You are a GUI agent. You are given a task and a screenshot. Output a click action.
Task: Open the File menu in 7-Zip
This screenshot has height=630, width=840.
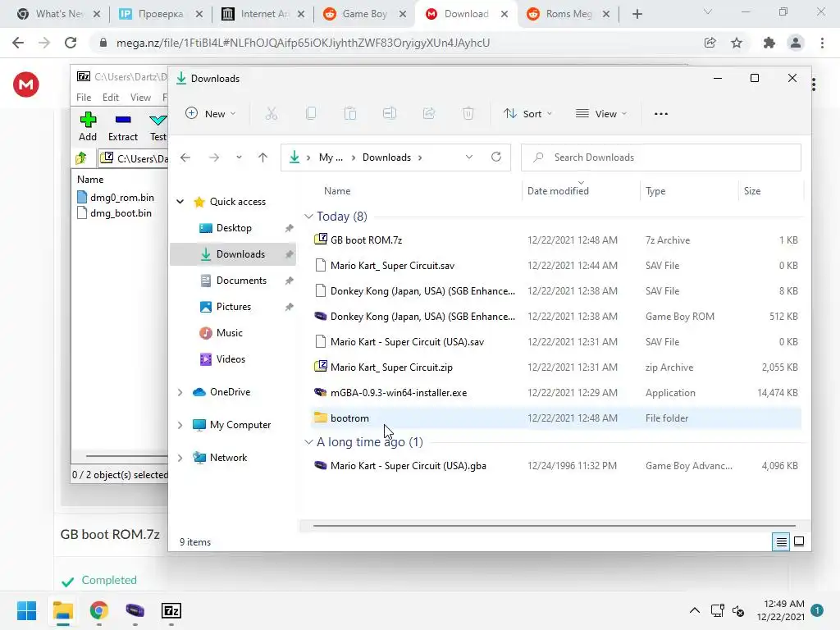(84, 98)
